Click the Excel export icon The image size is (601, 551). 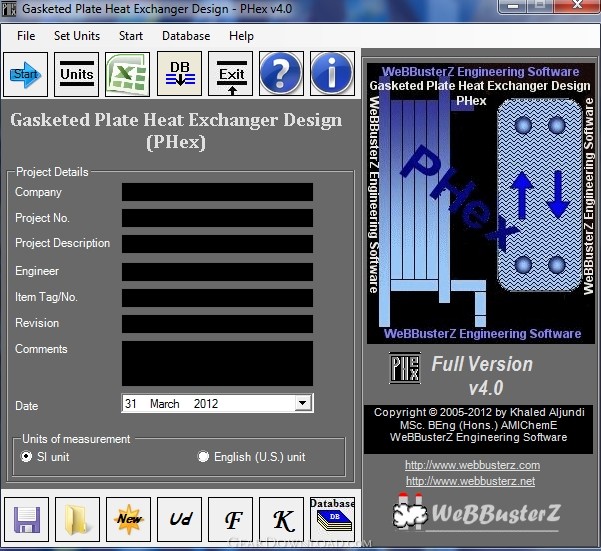(x=128, y=74)
